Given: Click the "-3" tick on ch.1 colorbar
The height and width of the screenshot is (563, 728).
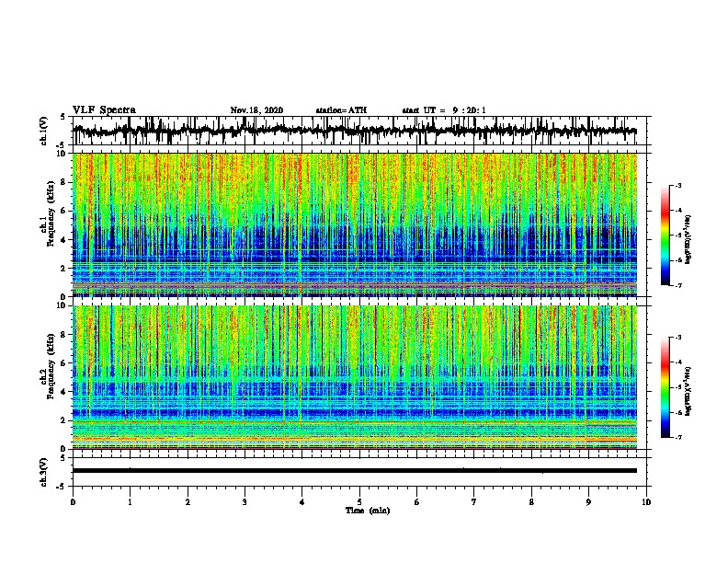Looking at the screenshot, I should (x=677, y=185).
